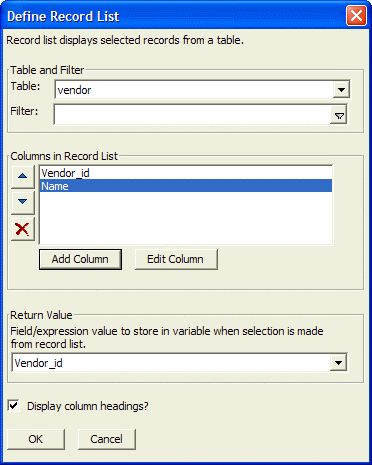
Task: Confirm the dialog with OK
Action: (36, 439)
